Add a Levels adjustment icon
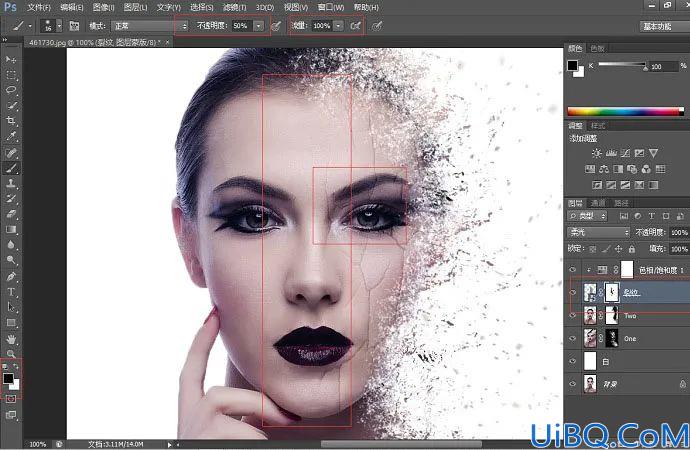This screenshot has width=690, height=450. click(611, 153)
